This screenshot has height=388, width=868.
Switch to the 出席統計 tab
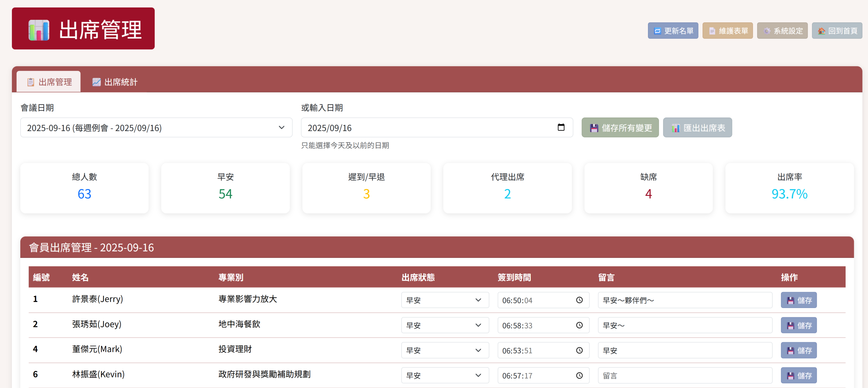click(115, 82)
